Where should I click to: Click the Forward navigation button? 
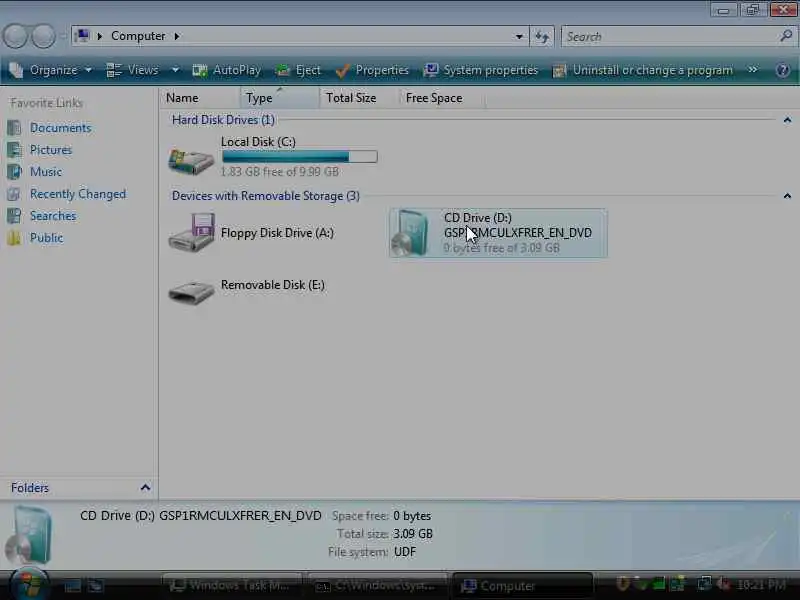43,36
